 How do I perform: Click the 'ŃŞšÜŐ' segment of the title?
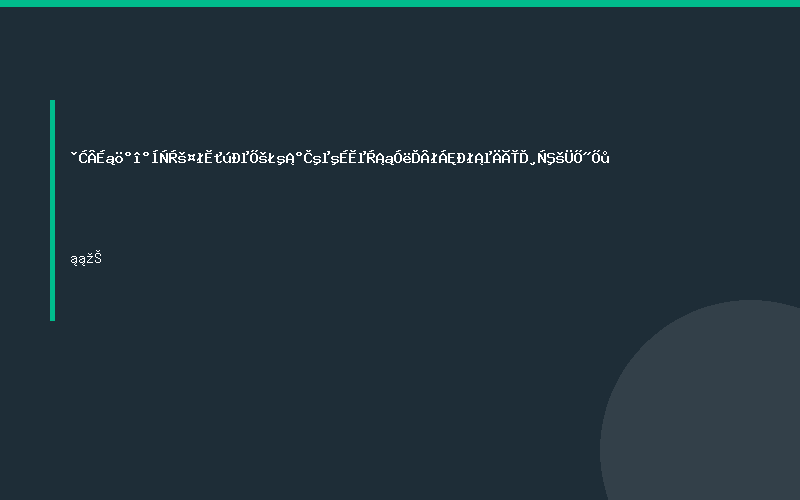558,158
